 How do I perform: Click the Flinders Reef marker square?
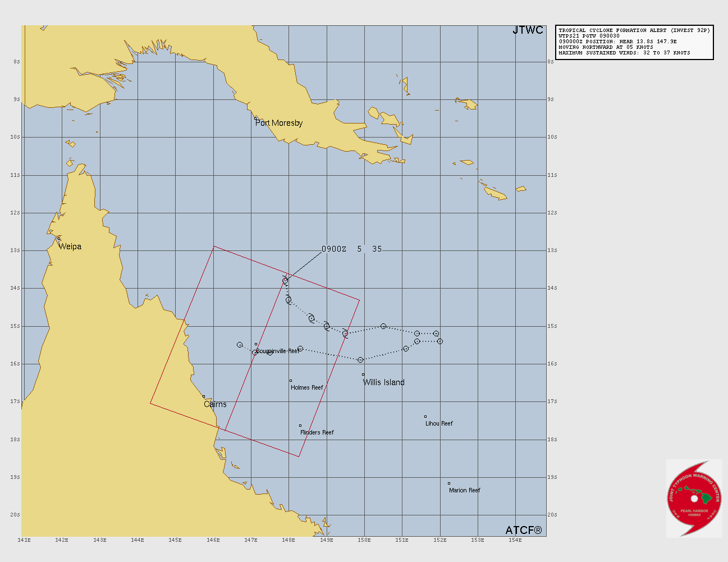[x=300, y=426]
